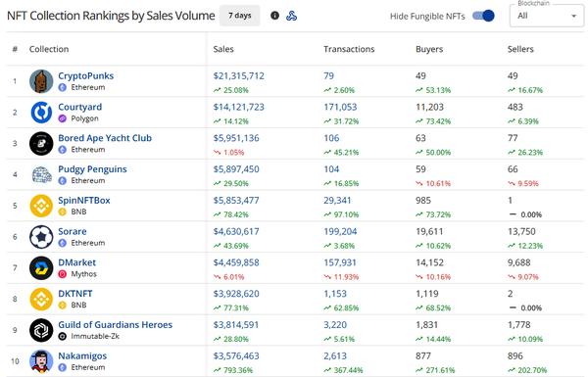Image resolution: width=588 pixels, height=377 pixels.
Task: Open the Pudgy Penguins collection link
Action: pyautogui.click(x=92, y=169)
